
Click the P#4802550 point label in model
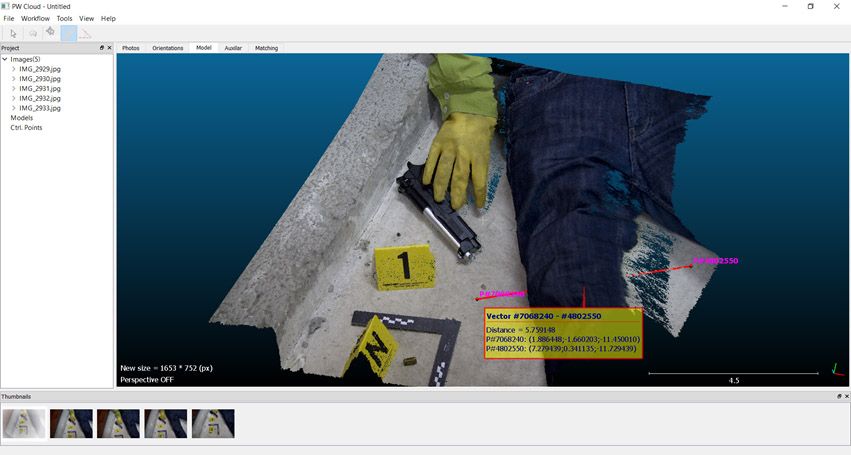pos(716,261)
